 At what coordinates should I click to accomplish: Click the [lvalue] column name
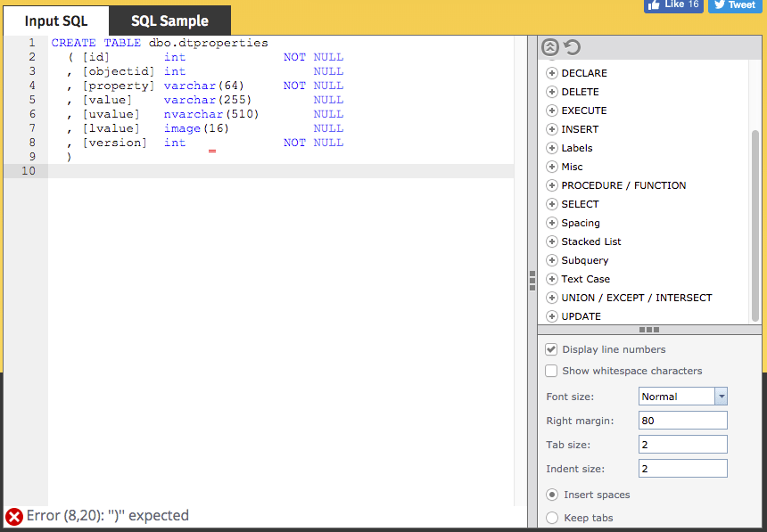111,128
